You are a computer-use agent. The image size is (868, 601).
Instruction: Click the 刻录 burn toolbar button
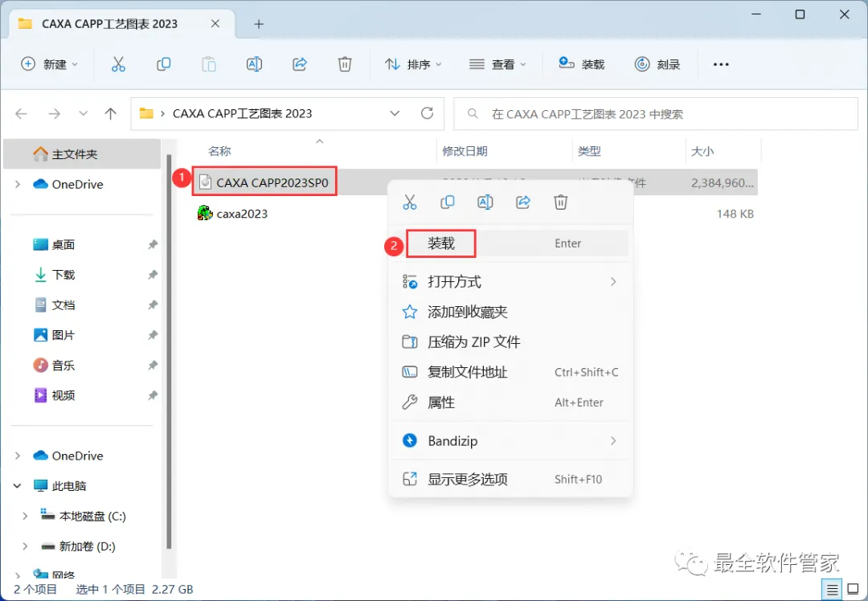click(x=657, y=64)
